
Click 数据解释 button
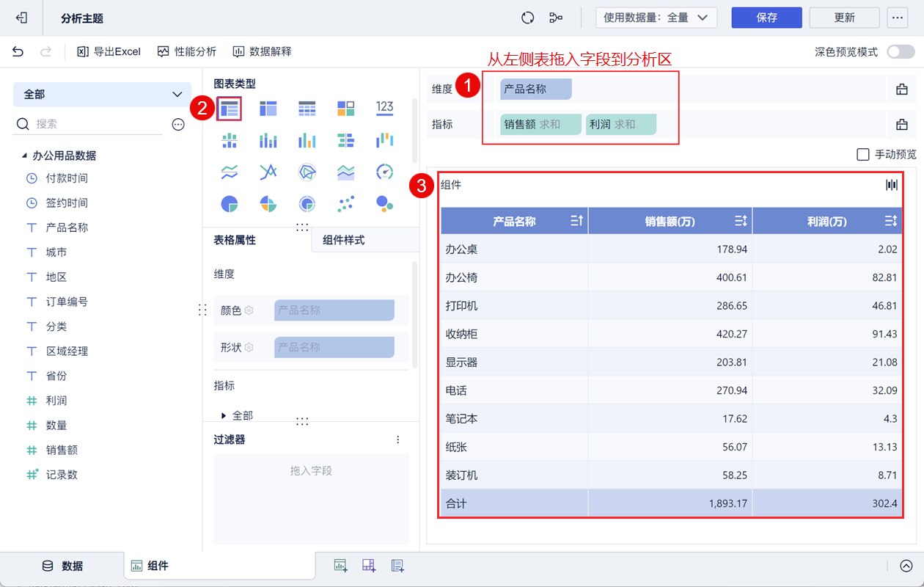(x=262, y=51)
